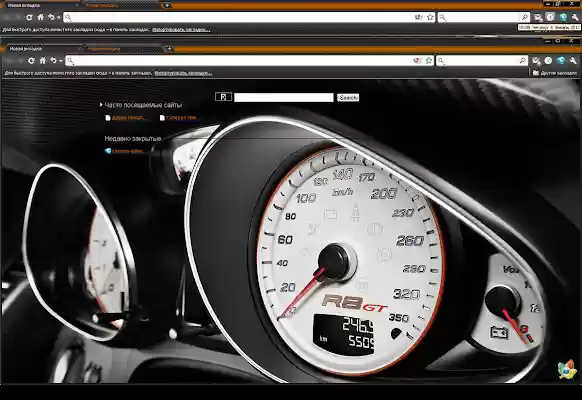
Task: Click the star bookmark icon in the front window's address bar
Action: [x=429, y=60]
